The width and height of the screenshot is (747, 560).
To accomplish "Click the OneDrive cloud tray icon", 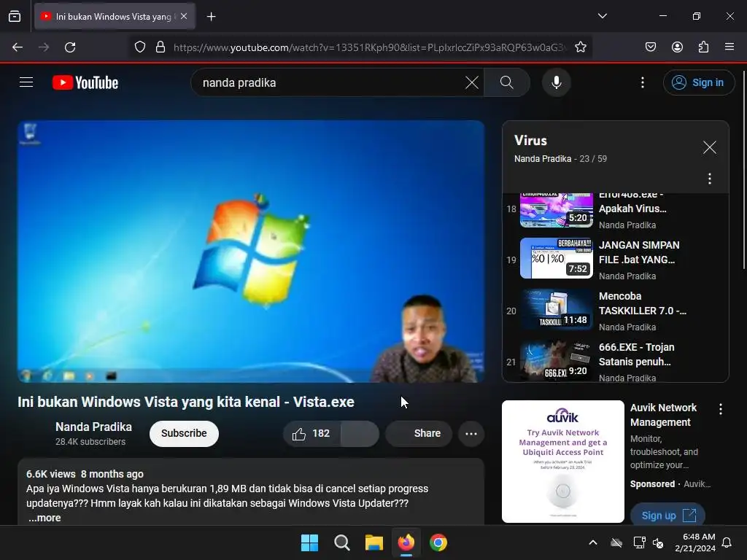I will (x=616, y=542).
